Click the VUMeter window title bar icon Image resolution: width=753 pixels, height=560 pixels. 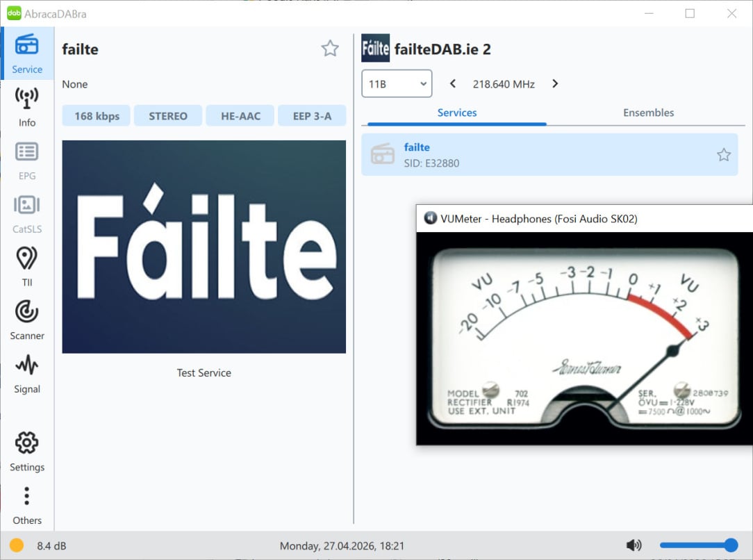click(430, 218)
